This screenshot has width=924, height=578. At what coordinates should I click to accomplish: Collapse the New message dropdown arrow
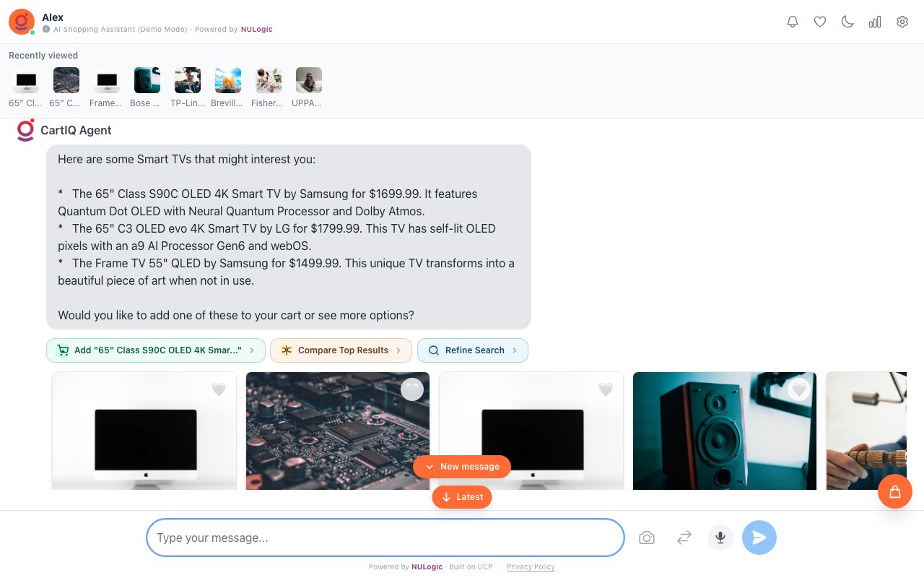click(x=430, y=467)
